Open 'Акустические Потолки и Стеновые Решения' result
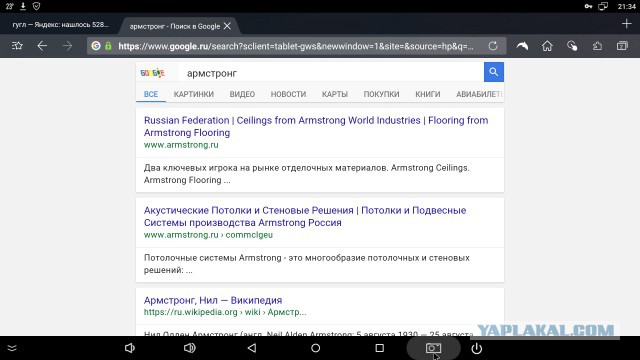This screenshot has height=360, width=640. pyautogui.click(x=305, y=216)
